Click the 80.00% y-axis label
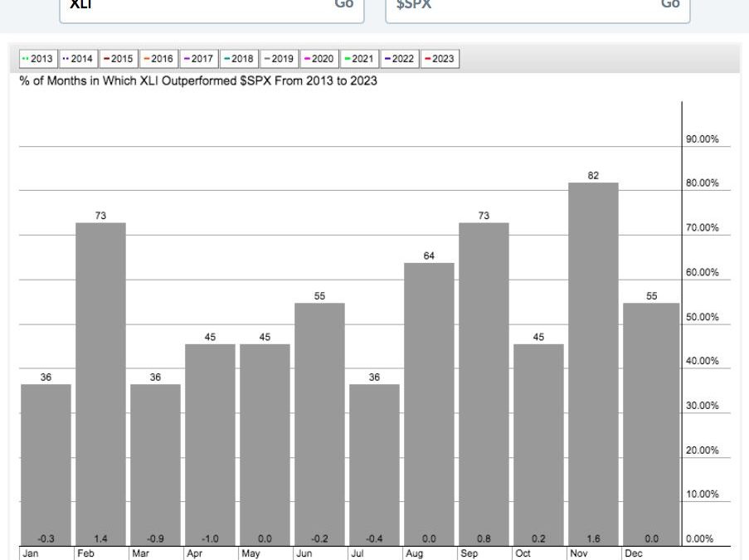The height and width of the screenshot is (560, 749). point(703,183)
